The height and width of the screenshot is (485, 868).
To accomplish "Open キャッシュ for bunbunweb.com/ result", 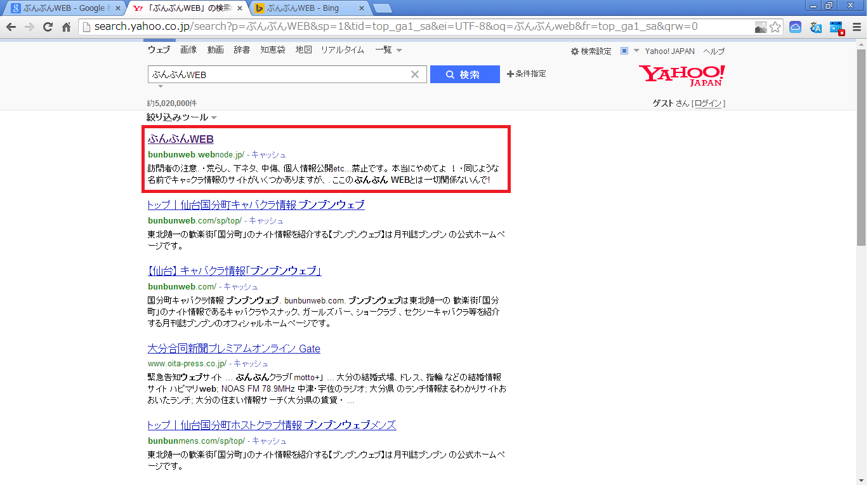I will point(241,287).
